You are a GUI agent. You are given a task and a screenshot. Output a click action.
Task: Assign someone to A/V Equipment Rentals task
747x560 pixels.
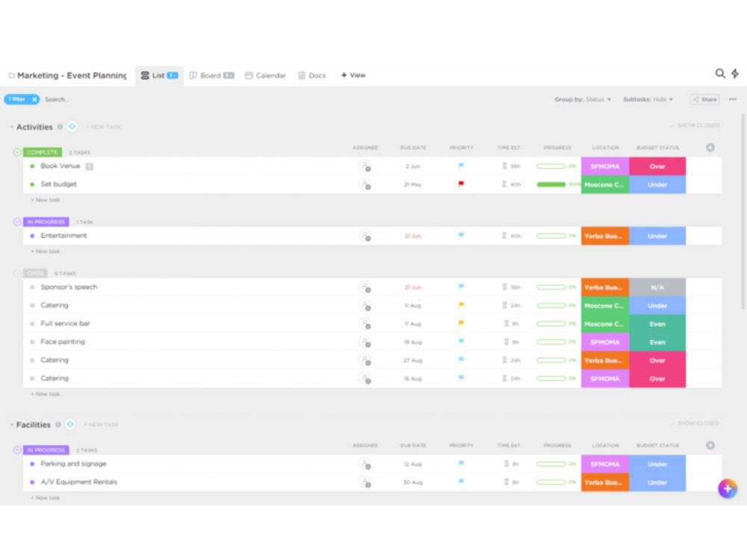click(365, 482)
